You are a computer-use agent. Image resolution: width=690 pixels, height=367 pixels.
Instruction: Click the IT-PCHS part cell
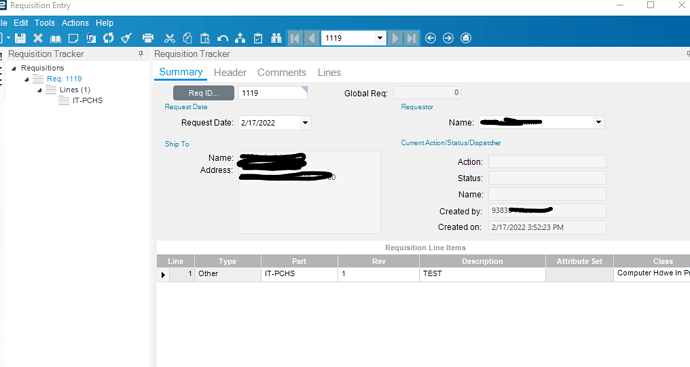point(299,274)
